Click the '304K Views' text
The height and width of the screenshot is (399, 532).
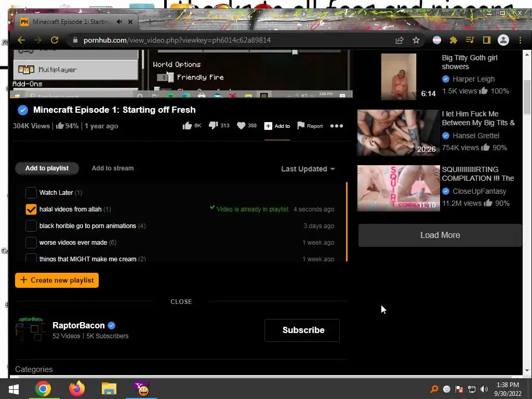[x=32, y=126]
